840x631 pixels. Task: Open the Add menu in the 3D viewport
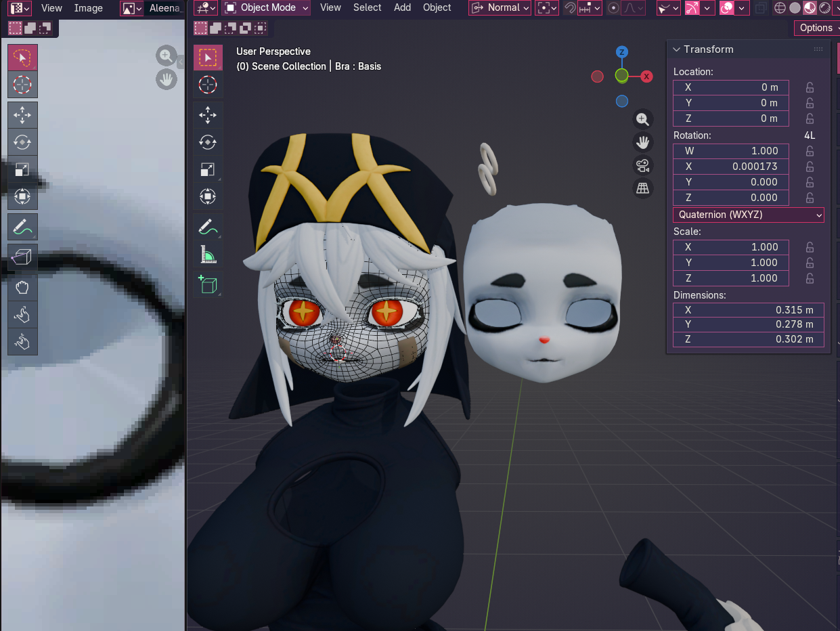coord(402,7)
